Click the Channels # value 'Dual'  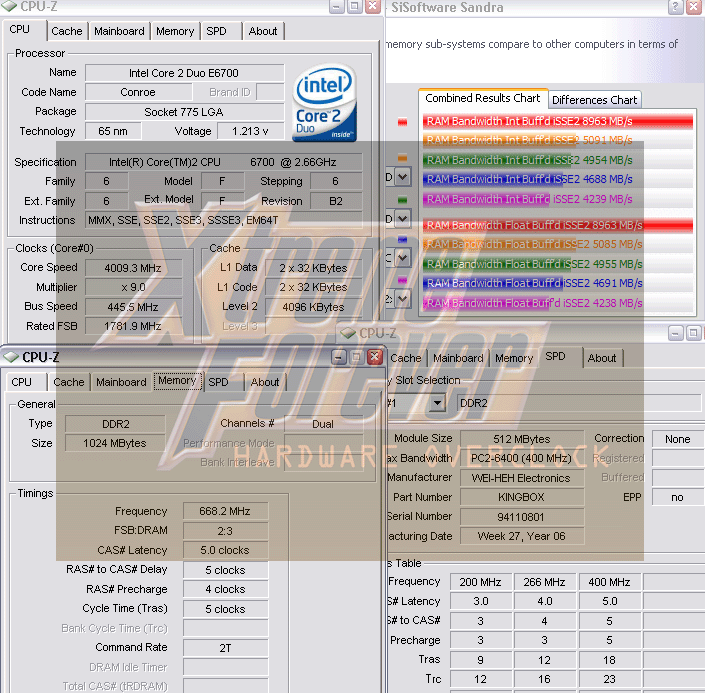coord(323,424)
